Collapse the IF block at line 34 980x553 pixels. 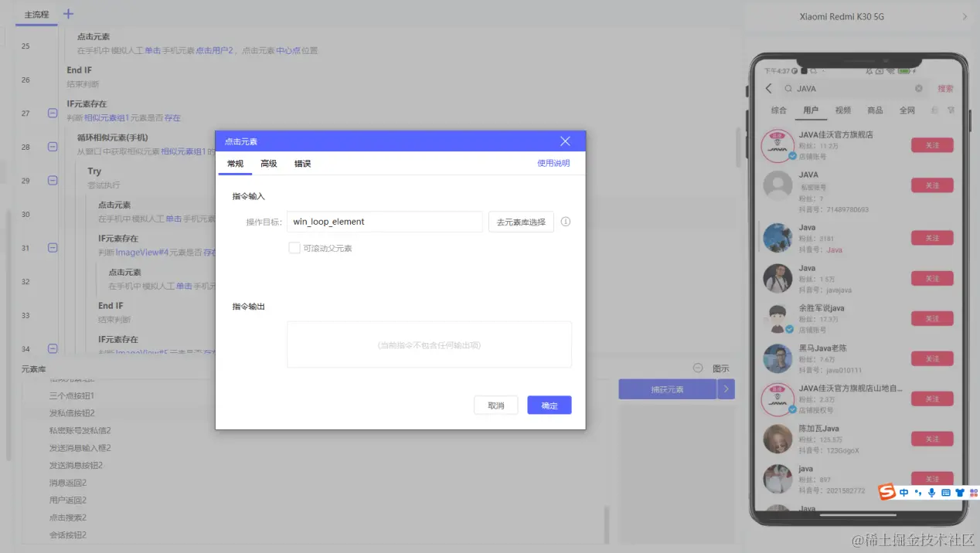click(53, 349)
